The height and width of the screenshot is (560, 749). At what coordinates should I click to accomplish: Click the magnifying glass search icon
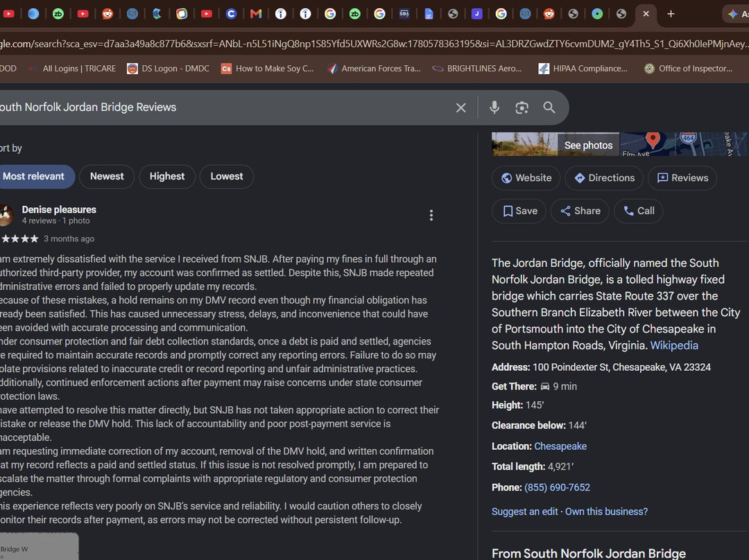point(549,107)
